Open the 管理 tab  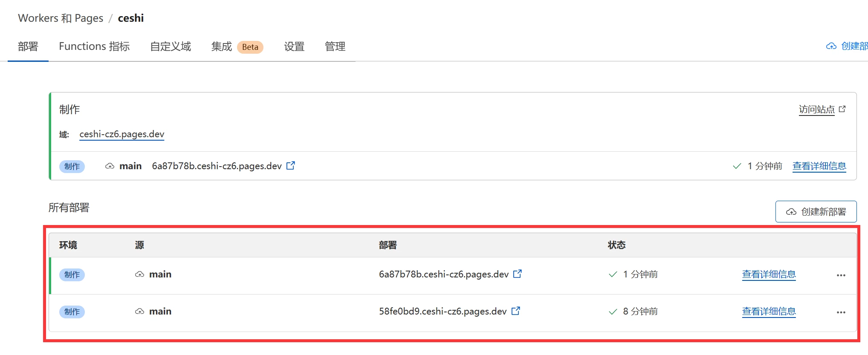[x=335, y=46]
